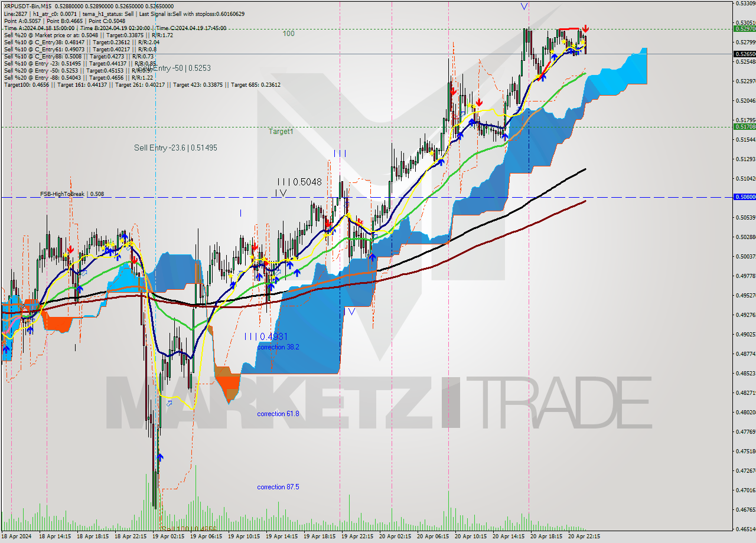Click the blue 0.50800 price level tag

pyautogui.click(x=744, y=197)
